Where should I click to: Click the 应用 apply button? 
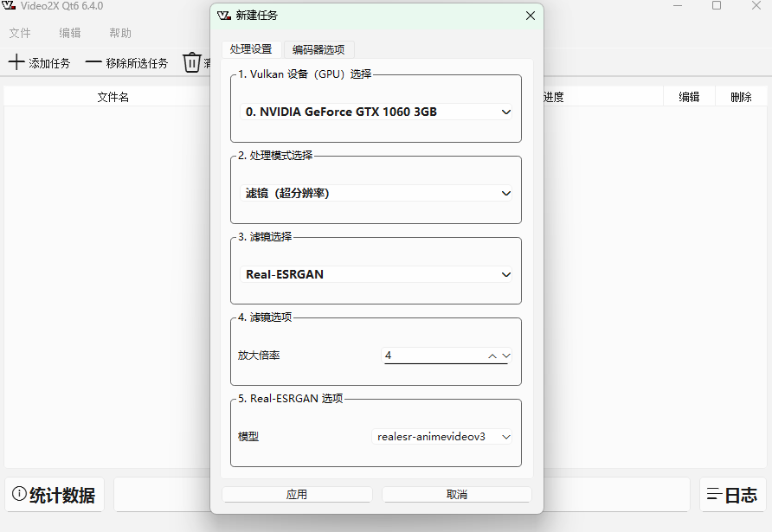[x=297, y=494]
